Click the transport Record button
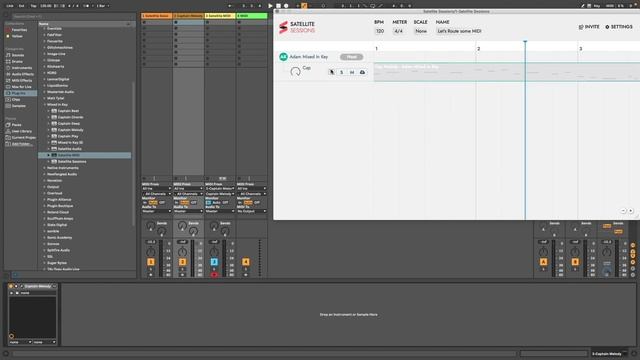Image resolution: width=640 pixels, height=360 pixels. pyautogui.click(x=286, y=6)
